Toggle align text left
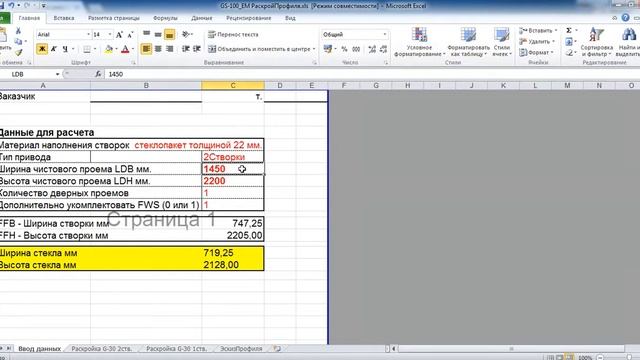 pos(147,49)
